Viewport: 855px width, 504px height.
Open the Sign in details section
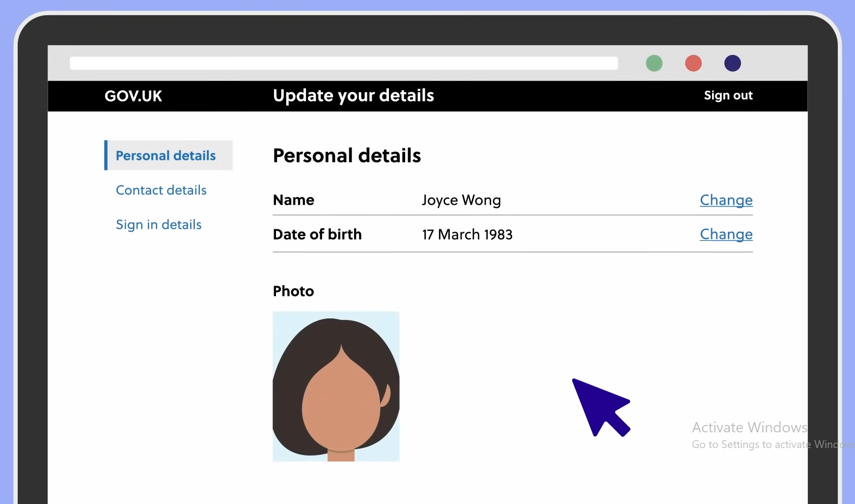click(x=159, y=225)
